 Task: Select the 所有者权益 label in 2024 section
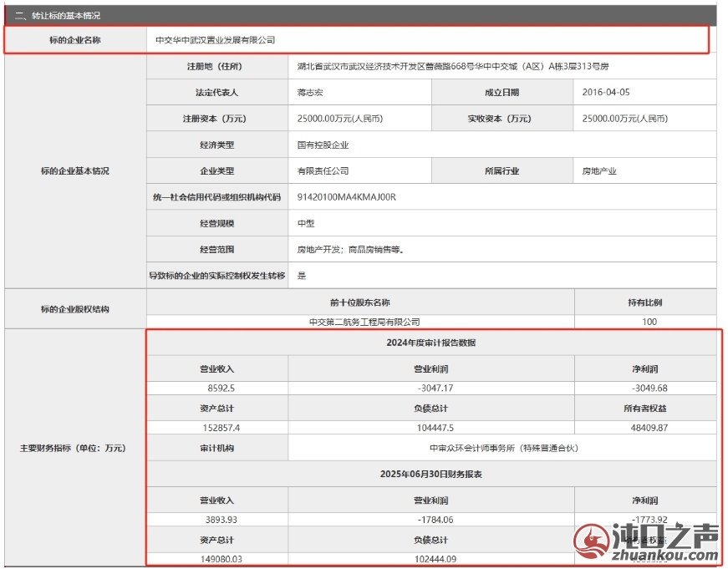(x=645, y=409)
